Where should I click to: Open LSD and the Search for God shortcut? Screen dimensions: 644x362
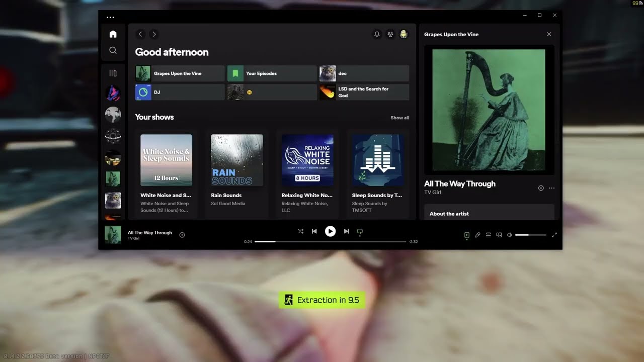pos(364,92)
